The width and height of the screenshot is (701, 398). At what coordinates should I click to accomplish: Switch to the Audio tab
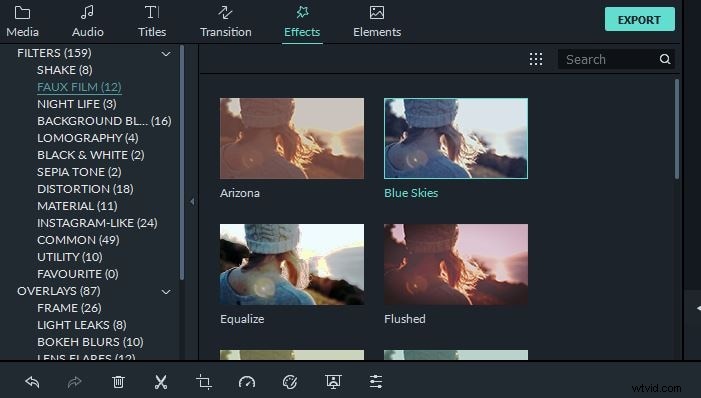click(88, 22)
